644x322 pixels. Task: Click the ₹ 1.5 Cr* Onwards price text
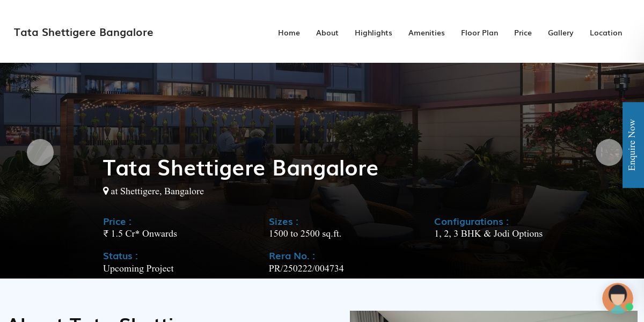tap(140, 234)
